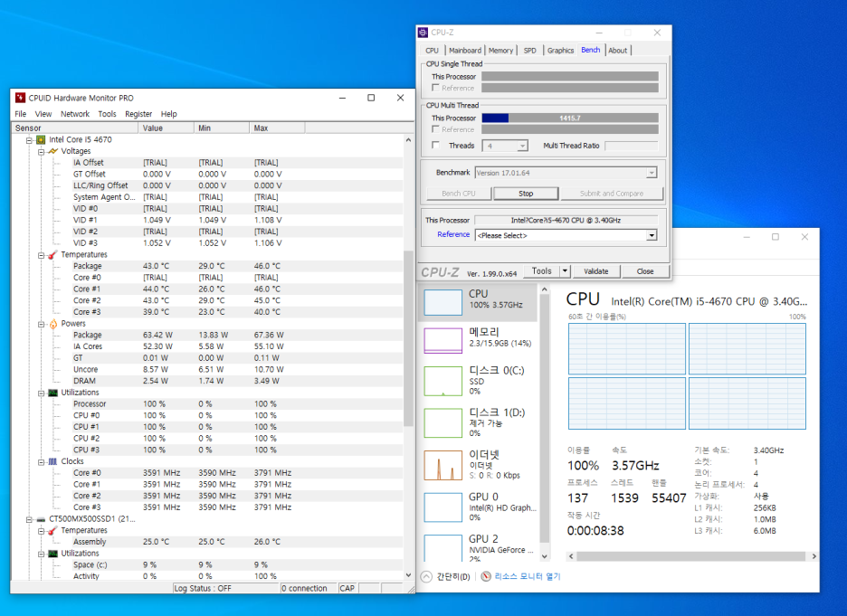Collapse the Voltages tree node
847x616 pixels.
[41, 152]
